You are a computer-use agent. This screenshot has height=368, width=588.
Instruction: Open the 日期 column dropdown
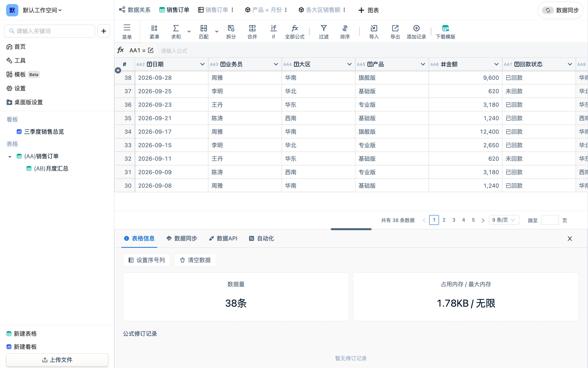click(202, 64)
